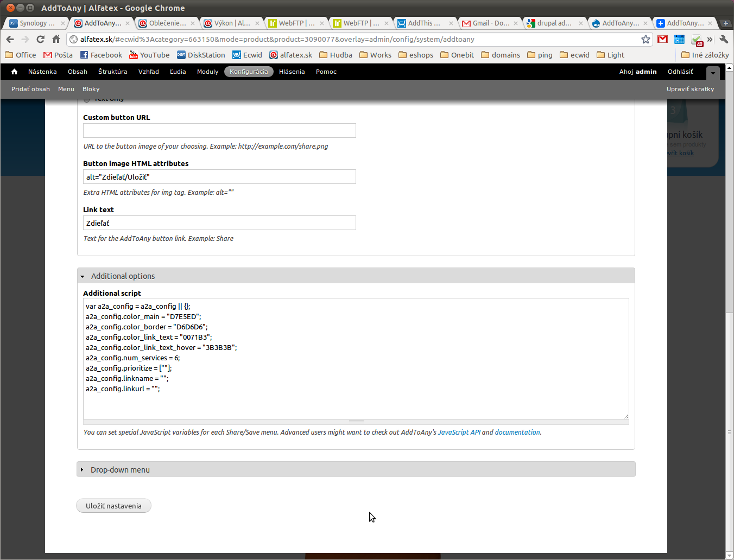
Task: Open the Konfigurácia admin menu
Action: tap(249, 72)
